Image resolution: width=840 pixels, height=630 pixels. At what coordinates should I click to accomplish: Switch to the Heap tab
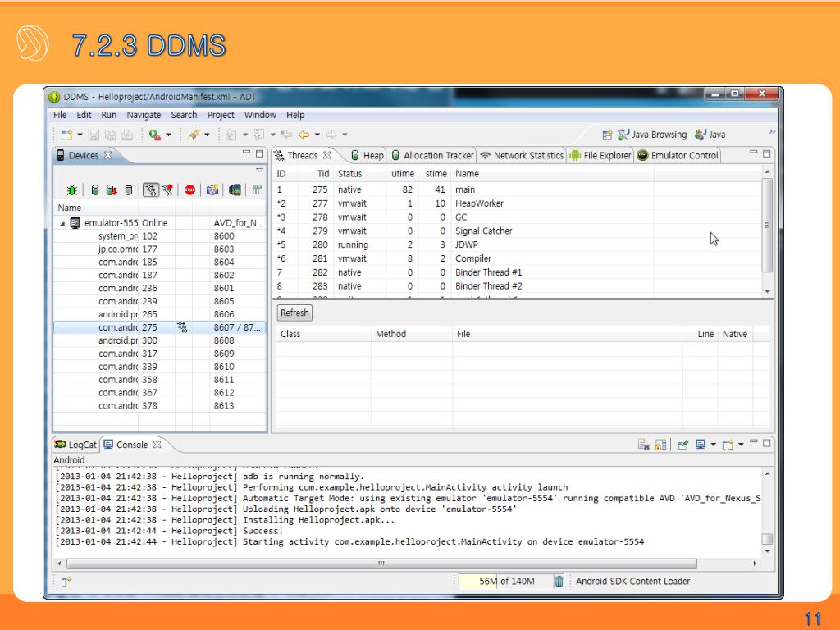pyautogui.click(x=367, y=155)
